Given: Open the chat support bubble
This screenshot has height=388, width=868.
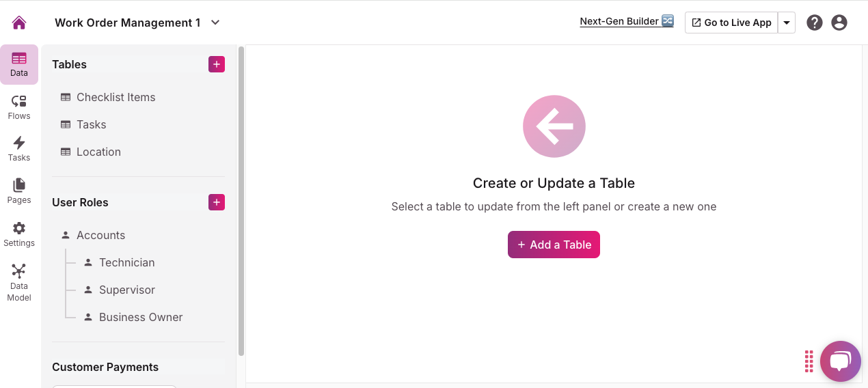Looking at the screenshot, I should (x=840, y=361).
